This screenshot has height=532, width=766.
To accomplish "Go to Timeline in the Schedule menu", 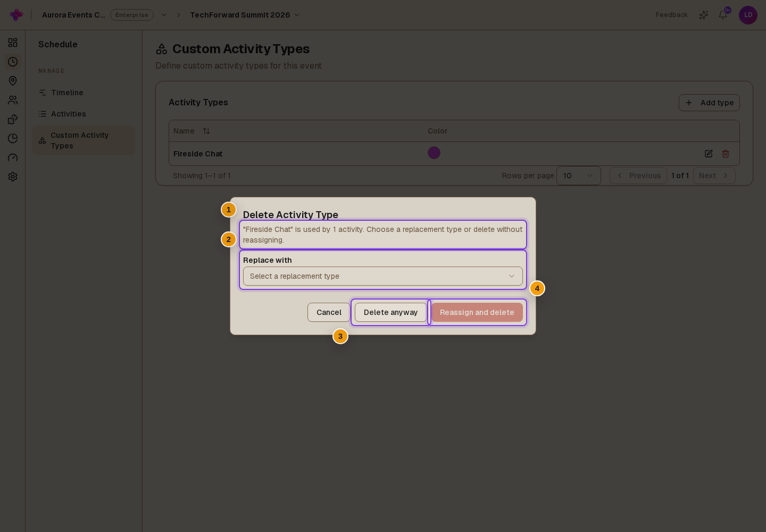I will point(84,93).
